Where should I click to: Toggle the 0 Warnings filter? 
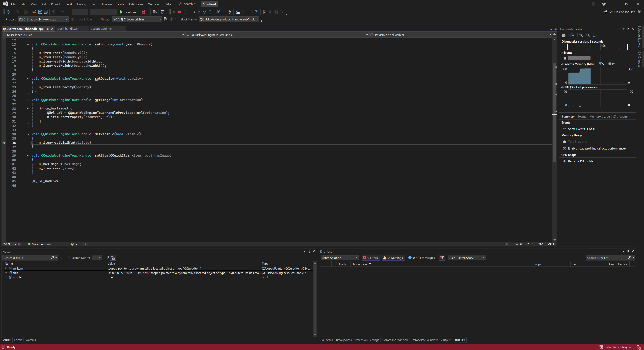point(393,258)
